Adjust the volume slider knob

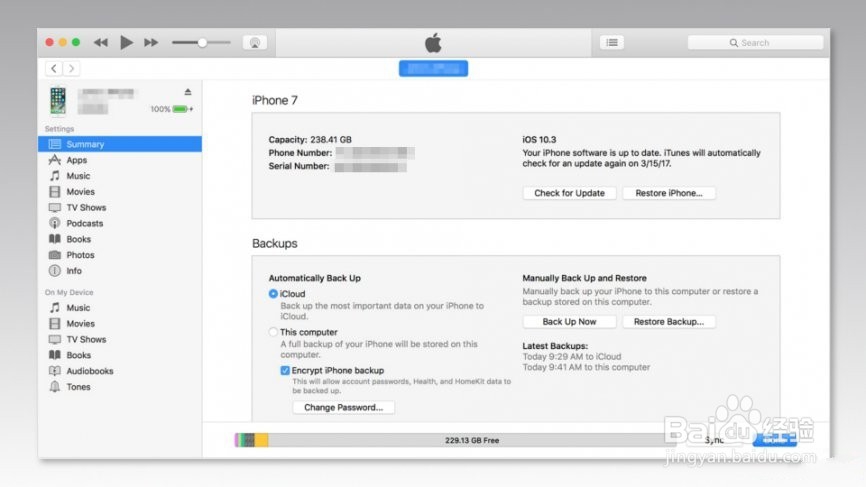coord(202,43)
